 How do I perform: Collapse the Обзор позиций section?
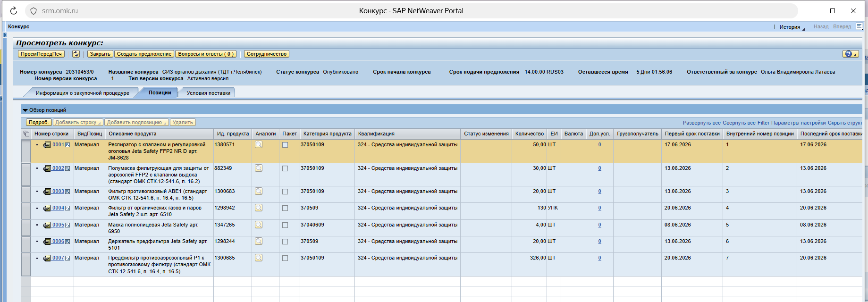[25, 110]
